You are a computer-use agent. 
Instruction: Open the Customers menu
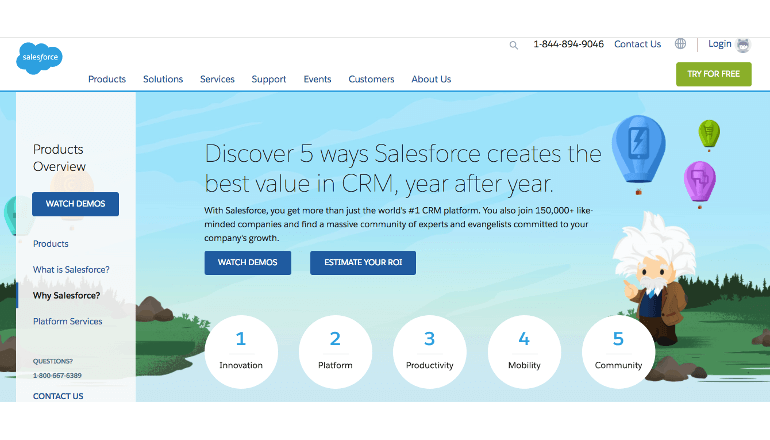pyautogui.click(x=371, y=79)
